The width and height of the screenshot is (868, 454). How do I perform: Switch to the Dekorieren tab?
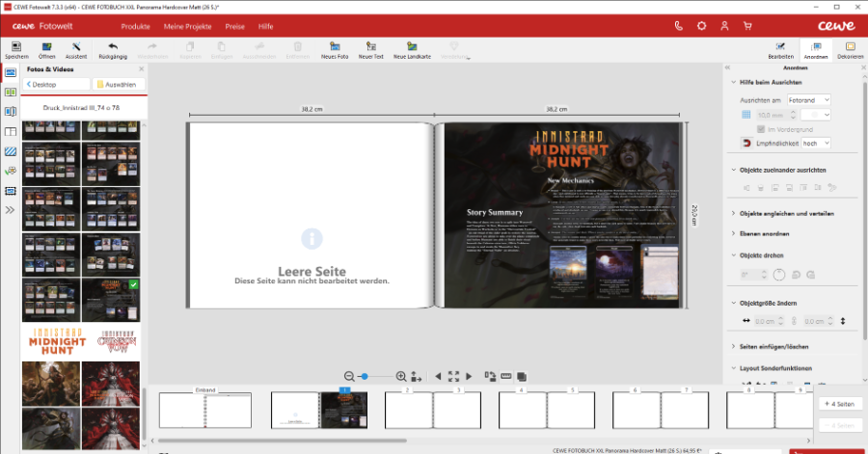pos(850,50)
